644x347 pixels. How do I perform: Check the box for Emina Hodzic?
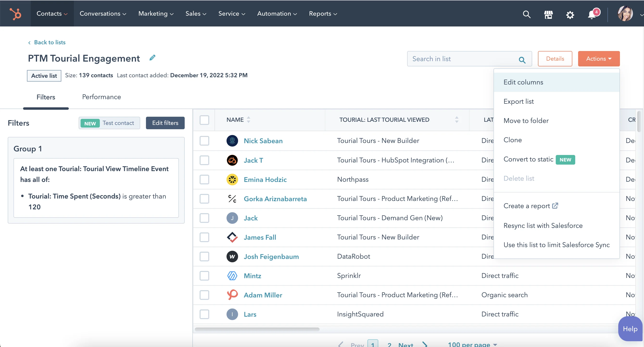point(204,179)
